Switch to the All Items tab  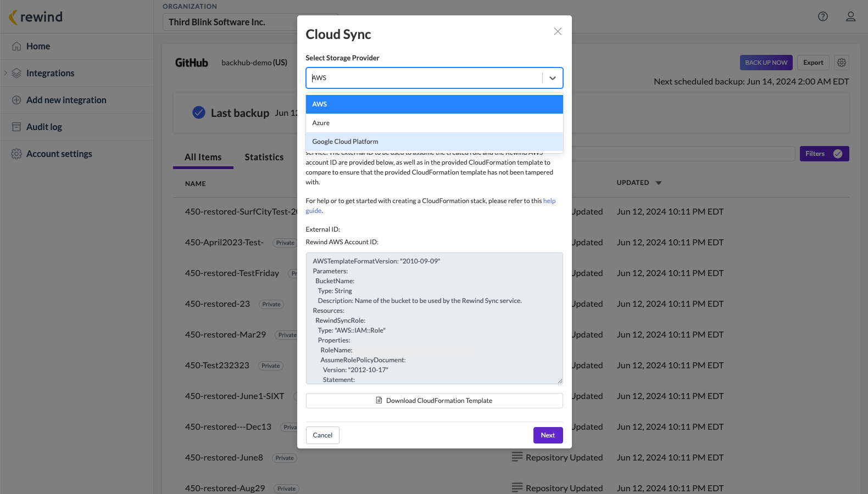(203, 157)
